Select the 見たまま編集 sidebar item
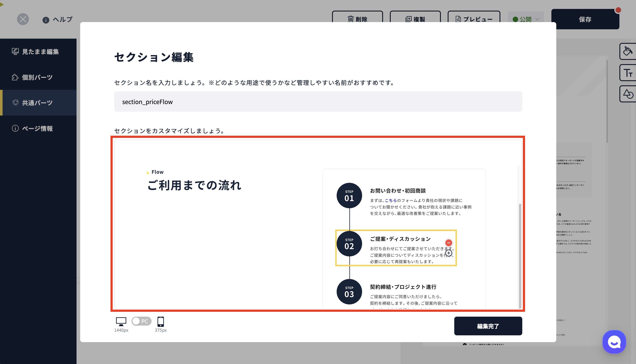The height and width of the screenshot is (364, 636). [38, 52]
